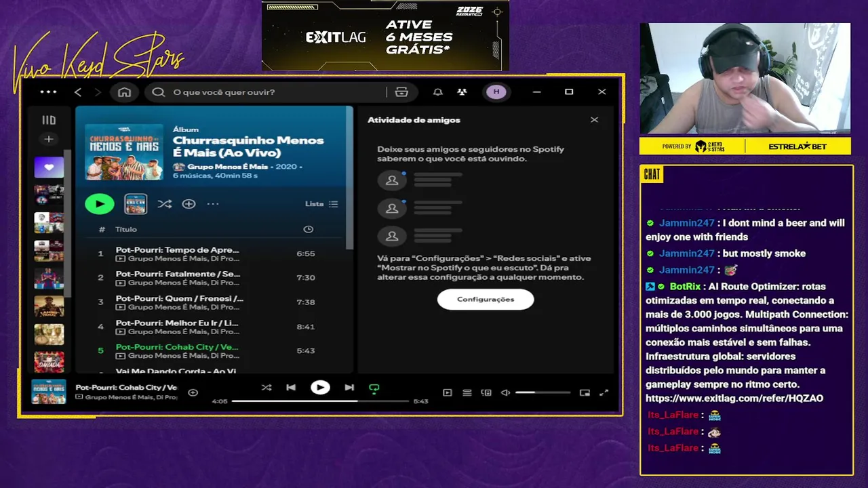Click the BotRix username in chat
Viewport: 868px width, 488px height.
(x=685, y=287)
